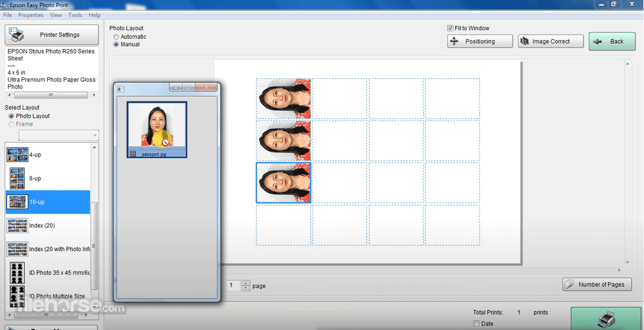The width and height of the screenshot is (644, 330).
Task: Click the grid icon beside passport.jpg
Action: click(133, 154)
